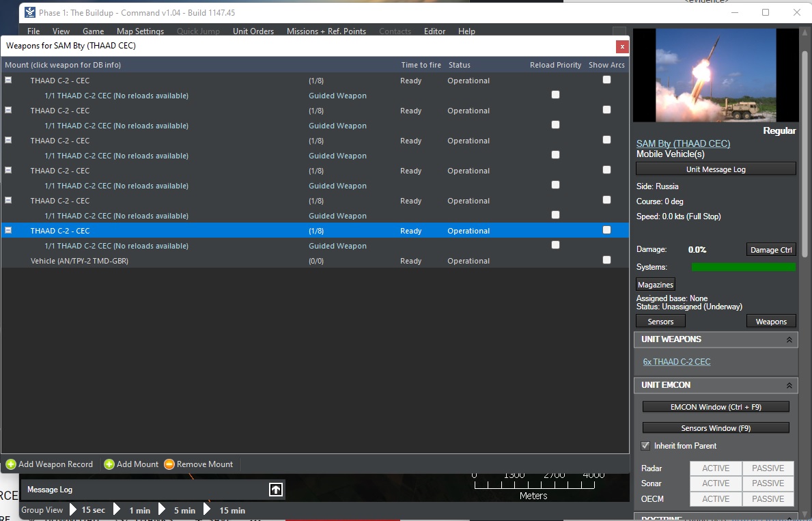Click Reload Priority column header

coord(555,65)
